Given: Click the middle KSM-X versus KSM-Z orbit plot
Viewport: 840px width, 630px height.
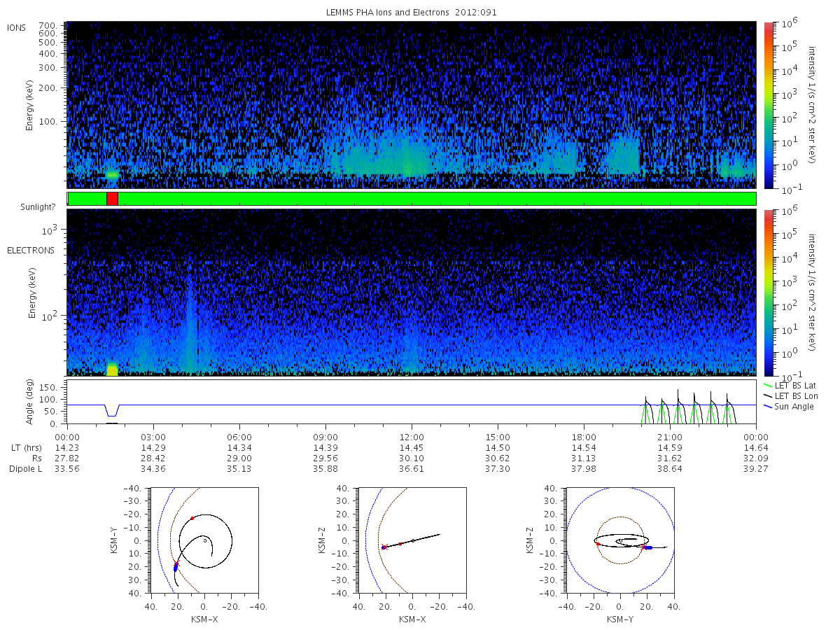Looking at the screenshot, I should 412,540.
